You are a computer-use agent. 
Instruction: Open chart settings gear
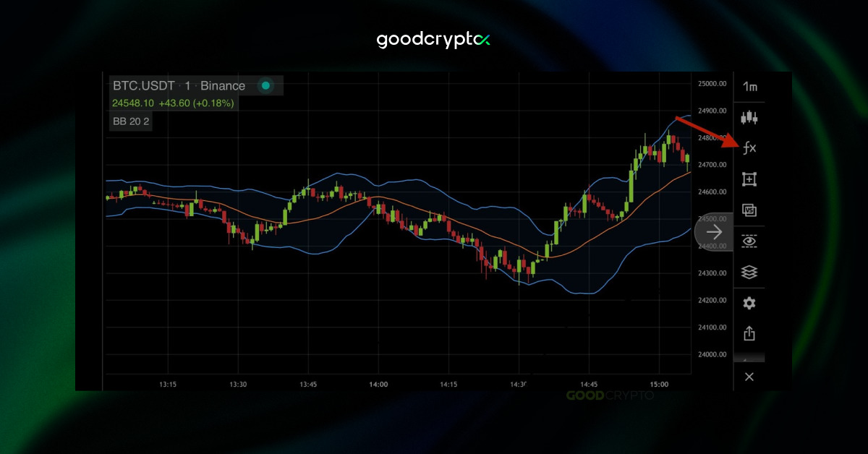(749, 303)
